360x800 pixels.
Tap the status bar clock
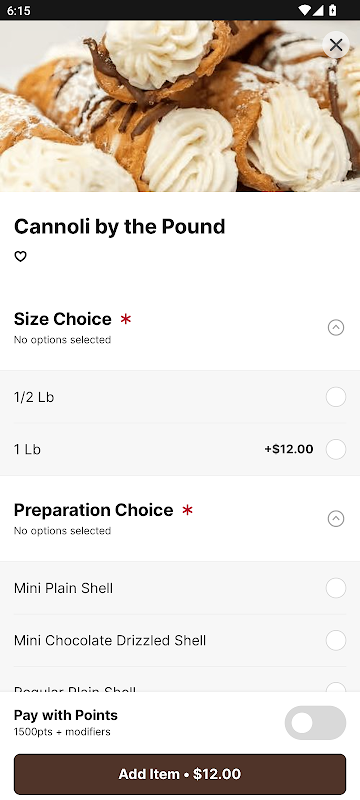(18, 10)
